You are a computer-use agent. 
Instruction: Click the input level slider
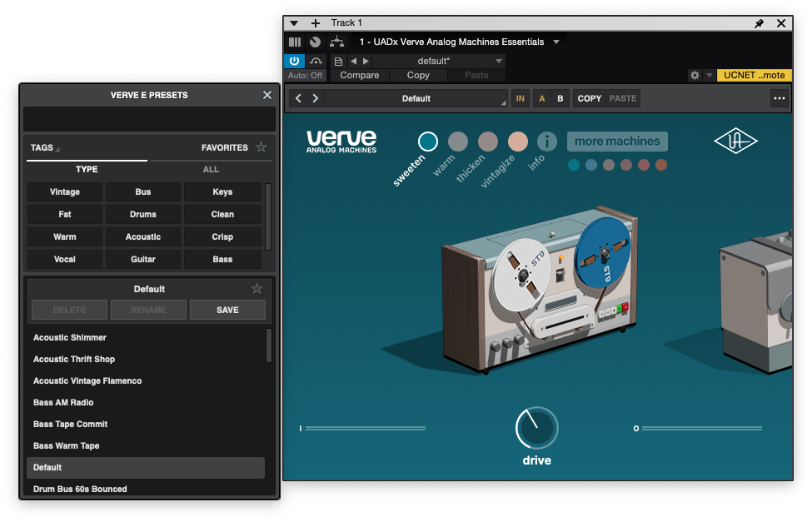click(x=365, y=428)
